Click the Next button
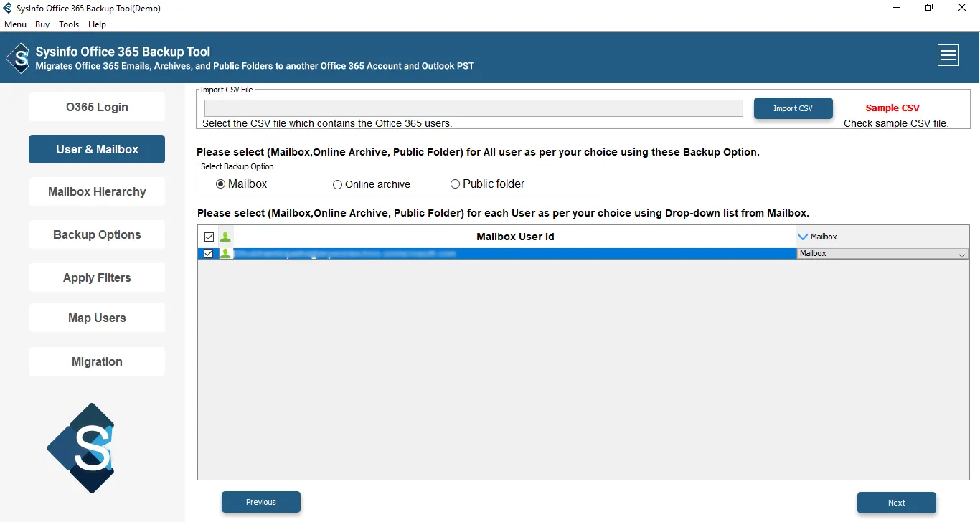Image resolution: width=980 pixels, height=522 pixels. point(897,503)
